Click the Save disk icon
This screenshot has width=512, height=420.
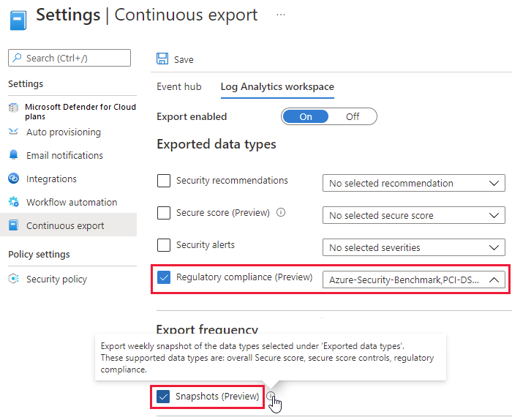pos(162,59)
